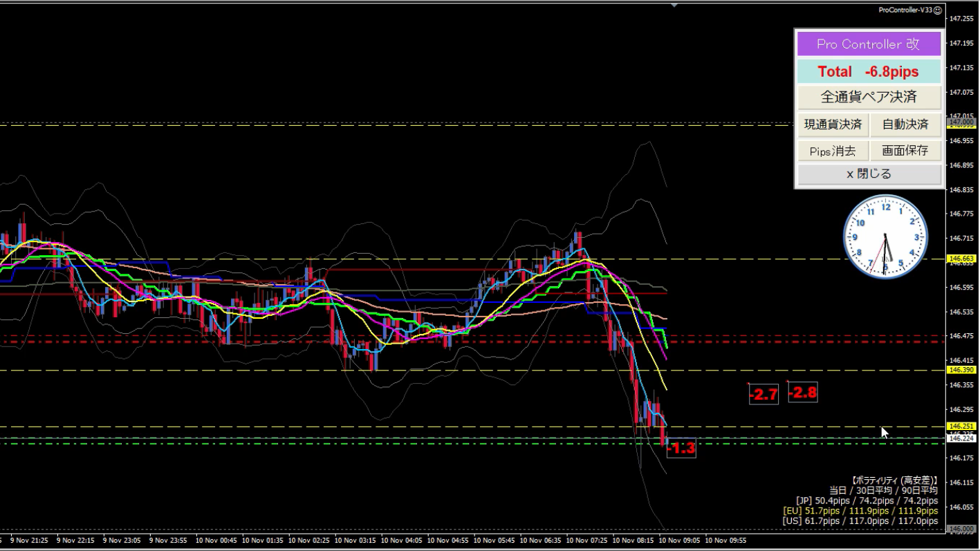Viewport: 980px width, 551px height.
Task: Click Pips消去 to clear pips labels
Action: 833,151
